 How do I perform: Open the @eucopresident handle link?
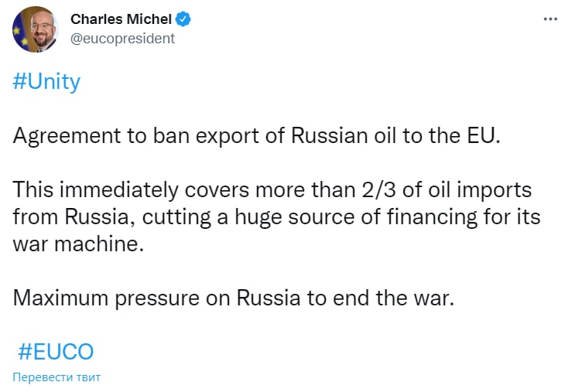[122, 38]
